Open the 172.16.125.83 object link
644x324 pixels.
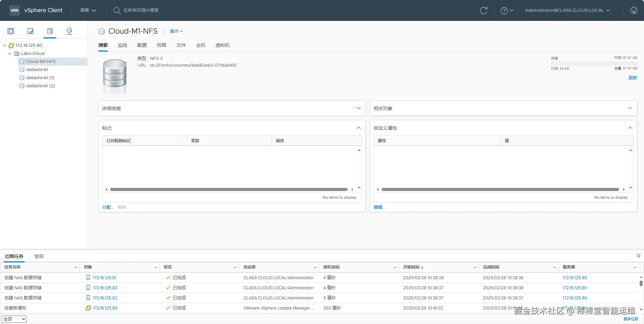[105, 288]
